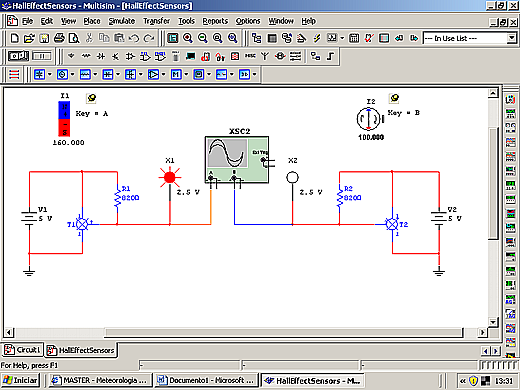Toggle the simulation pause button

[x=42, y=56]
